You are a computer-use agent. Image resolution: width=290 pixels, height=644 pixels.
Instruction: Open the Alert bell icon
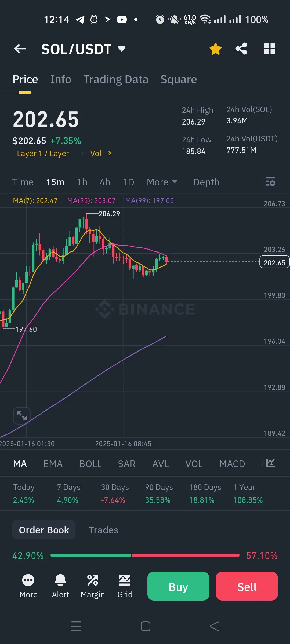pos(60,586)
